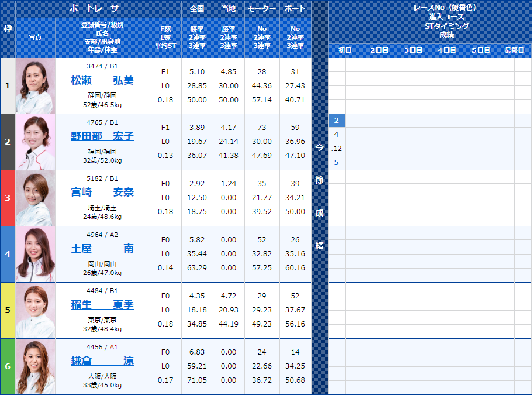Screen dimensions: 532x395
Task: Click national win rate 5.10
Action: tap(197, 71)
